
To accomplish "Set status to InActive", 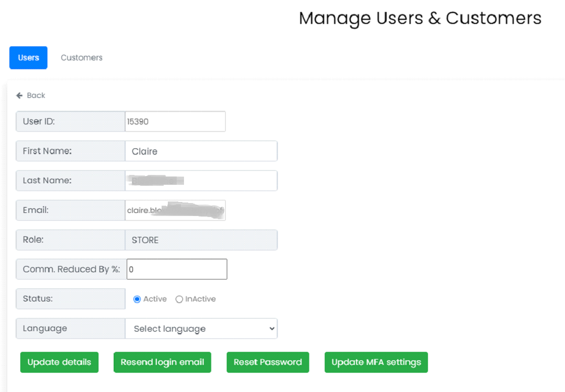I will (179, 299).
